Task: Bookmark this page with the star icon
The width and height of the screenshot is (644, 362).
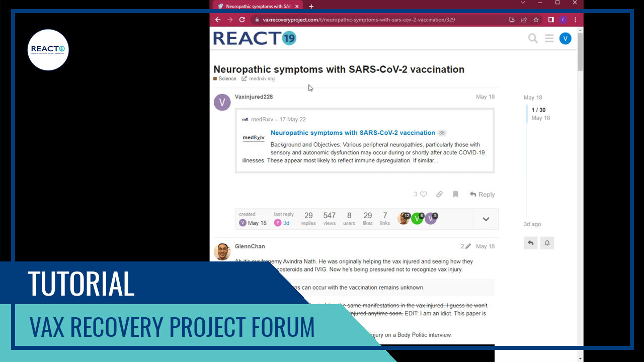Action: 536,20
